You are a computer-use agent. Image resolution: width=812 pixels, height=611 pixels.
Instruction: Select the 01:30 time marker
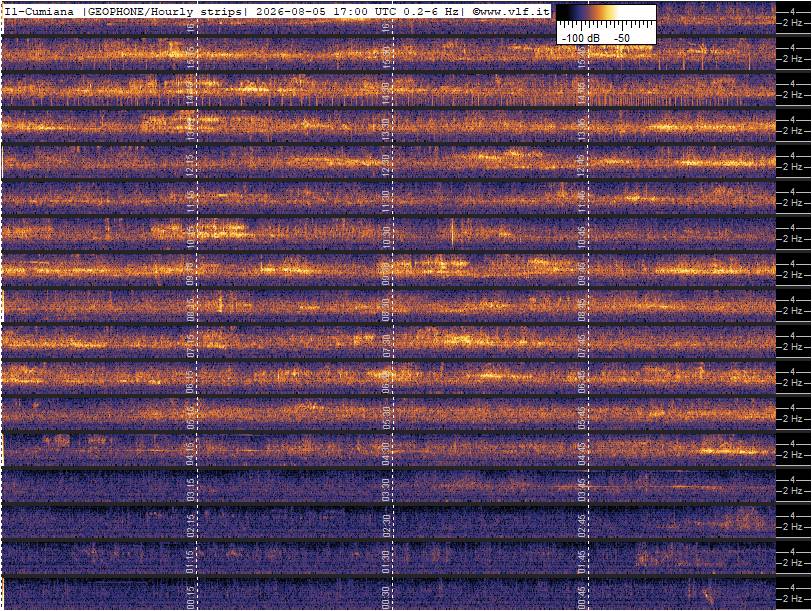[x=386, y=562]
